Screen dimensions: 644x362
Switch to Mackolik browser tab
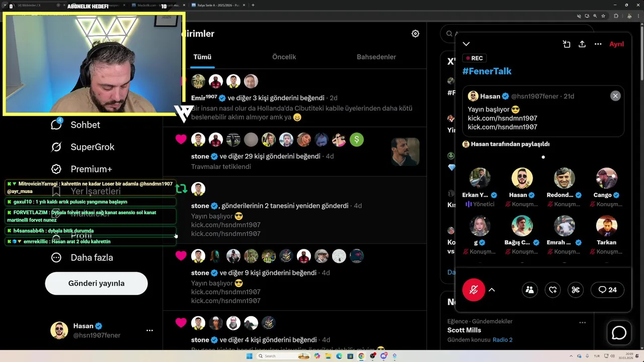point(158,5)
